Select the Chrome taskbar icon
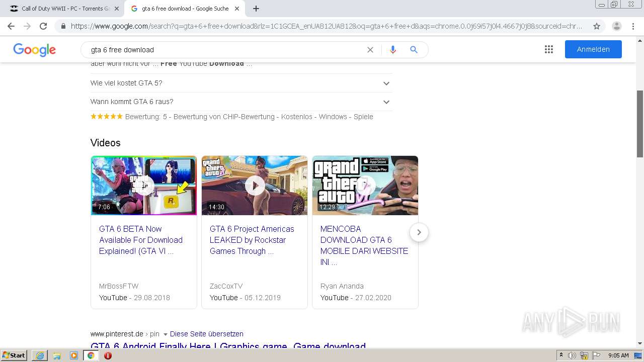This screenshot has height=362, width=644. tap(91, 355)
